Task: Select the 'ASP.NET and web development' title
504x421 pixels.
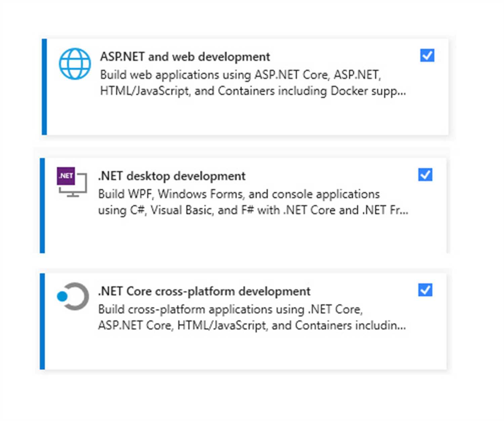Action: point(185,57)
